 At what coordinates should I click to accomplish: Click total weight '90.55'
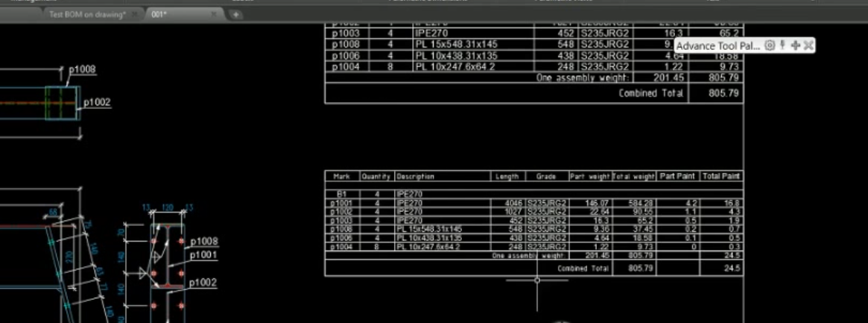(x=644, y=212)
